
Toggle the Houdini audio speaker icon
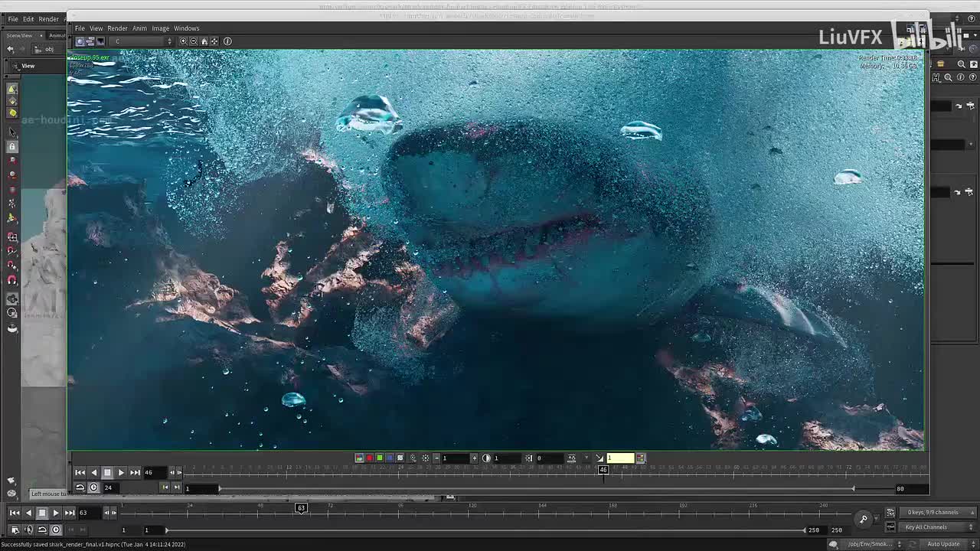[28, 530]
